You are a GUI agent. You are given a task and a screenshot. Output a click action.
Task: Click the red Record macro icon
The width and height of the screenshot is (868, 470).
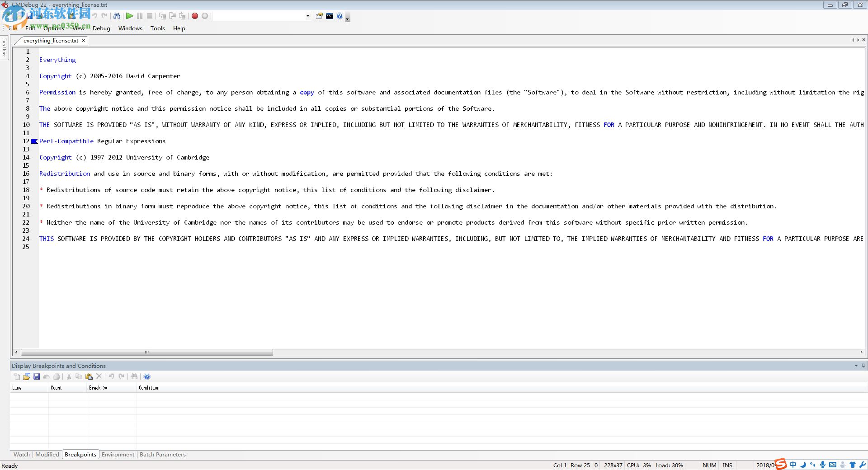pos(194,16)
